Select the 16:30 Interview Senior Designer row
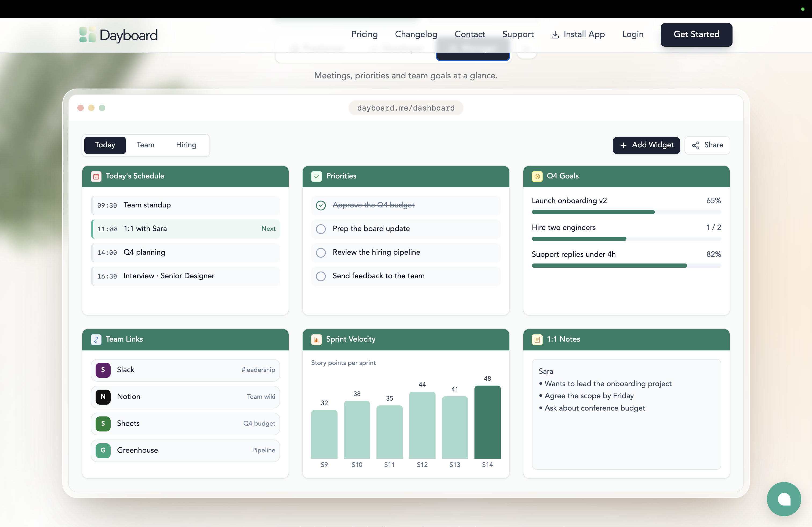Image resolution: width=812 pixels, height=527 pixels. click(185, 276)
